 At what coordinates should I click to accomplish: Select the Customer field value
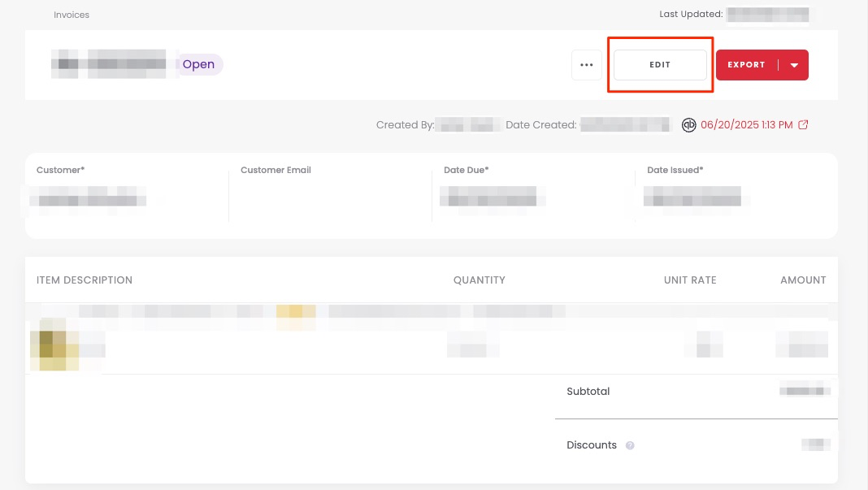[x=88, y=197]
